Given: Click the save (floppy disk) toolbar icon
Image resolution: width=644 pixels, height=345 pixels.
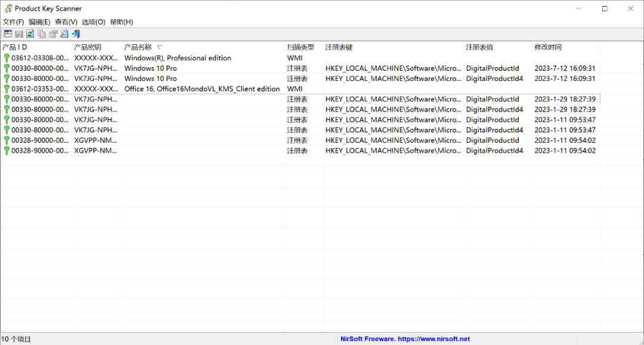Looking at the screenshot, I should 19,34.
